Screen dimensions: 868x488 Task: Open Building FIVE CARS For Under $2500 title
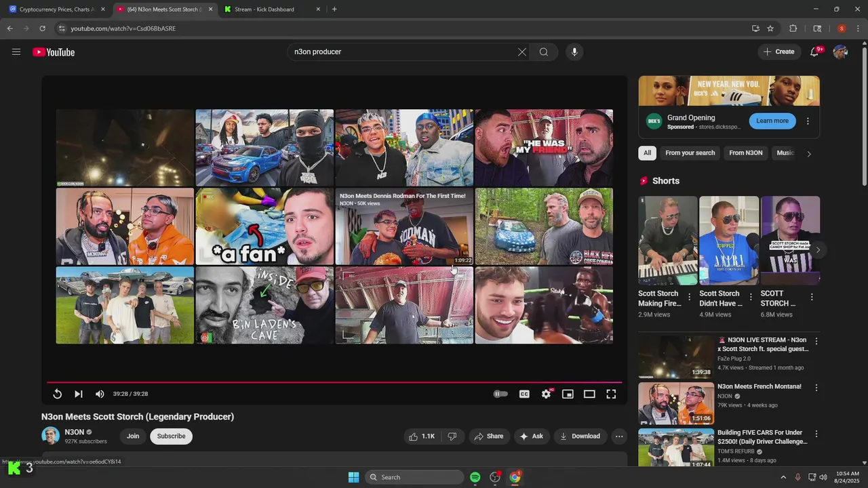762,436
